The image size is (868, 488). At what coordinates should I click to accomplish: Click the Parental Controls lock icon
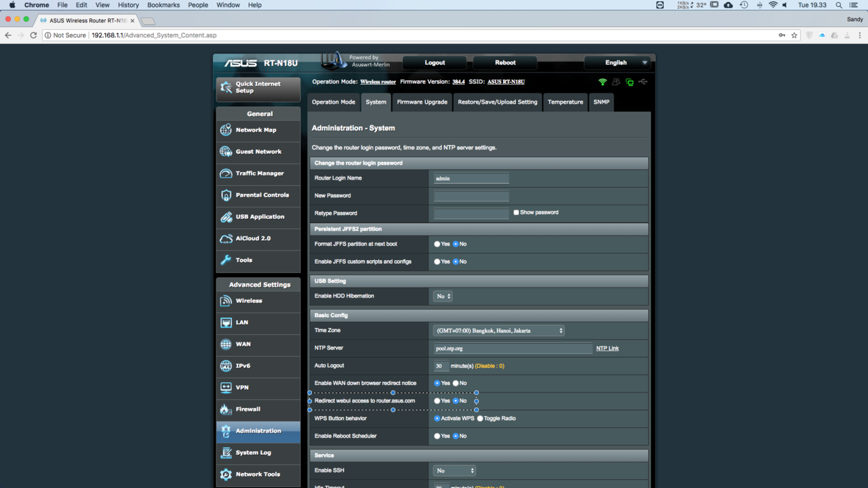tap(226, 195)
